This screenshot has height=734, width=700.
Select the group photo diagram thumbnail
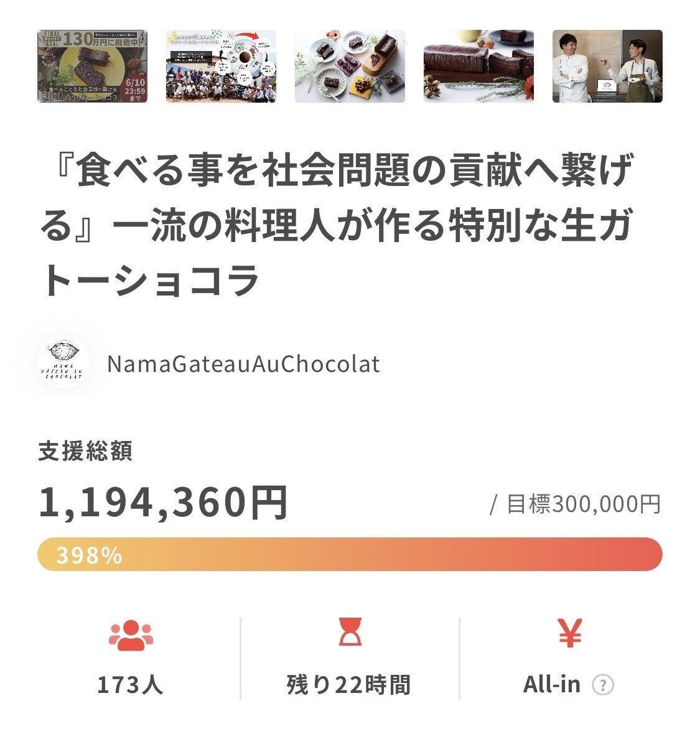[x=221, y=66]
